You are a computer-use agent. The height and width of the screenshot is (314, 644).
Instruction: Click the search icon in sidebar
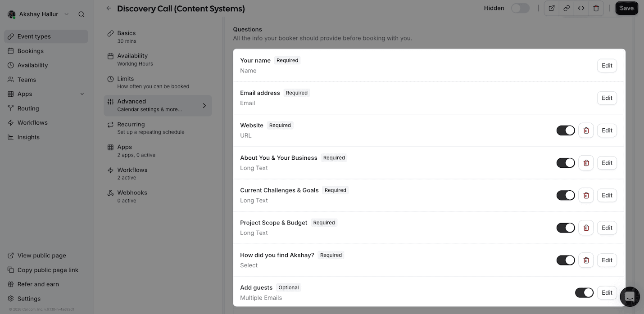(82, 14)
